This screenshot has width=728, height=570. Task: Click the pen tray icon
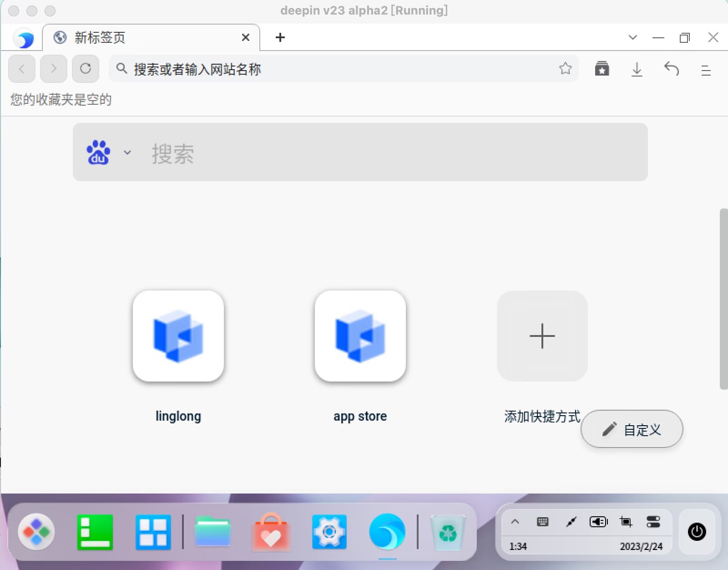[x=571, y=522]
